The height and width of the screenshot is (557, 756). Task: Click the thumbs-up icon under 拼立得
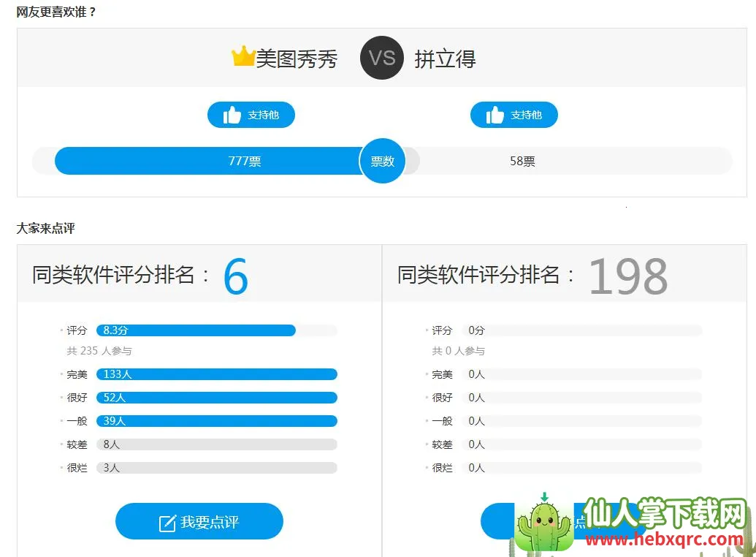(495, 115)
